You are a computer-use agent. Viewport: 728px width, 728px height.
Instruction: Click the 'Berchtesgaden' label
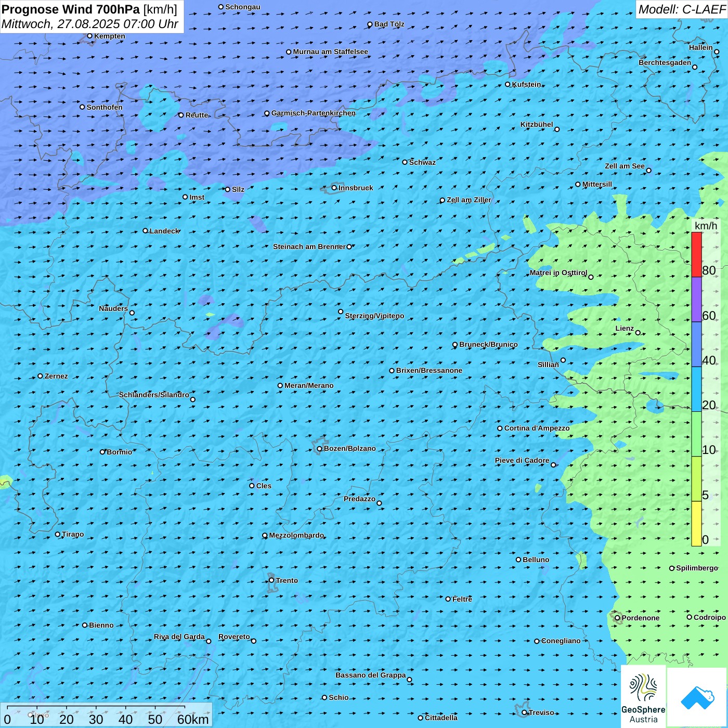(665, 62)
